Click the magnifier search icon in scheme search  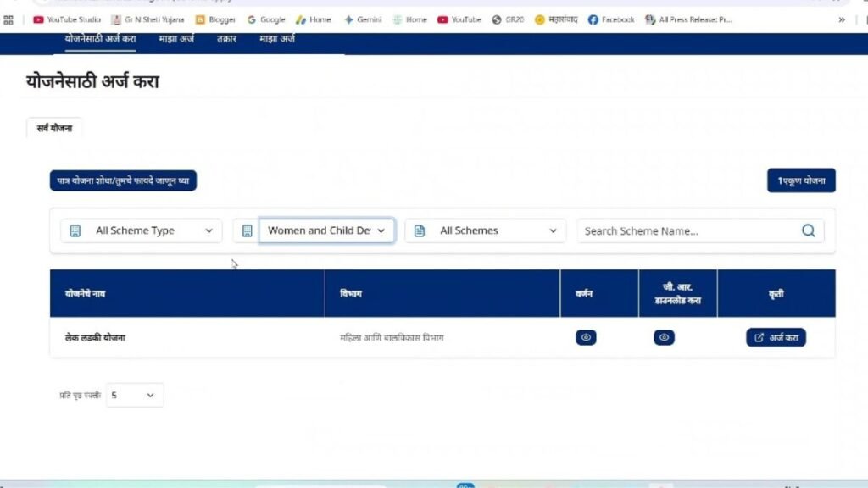(808, 230)
